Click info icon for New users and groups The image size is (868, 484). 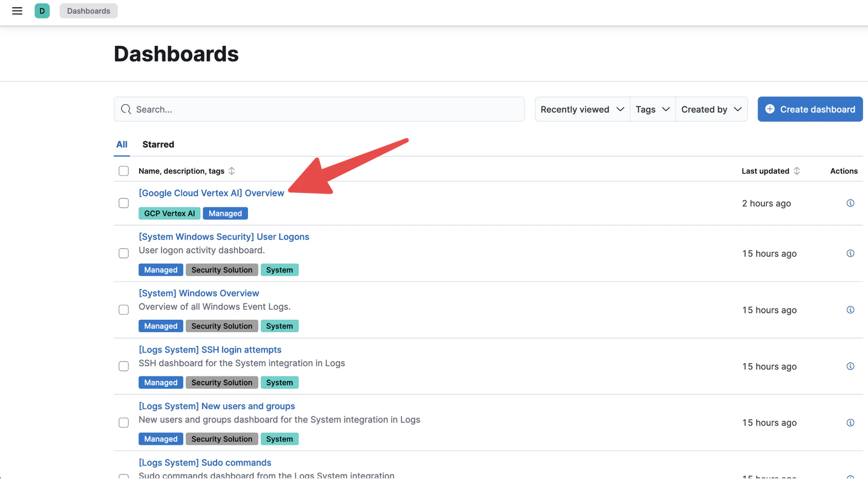pyautogui.click(x=850, y=423)
